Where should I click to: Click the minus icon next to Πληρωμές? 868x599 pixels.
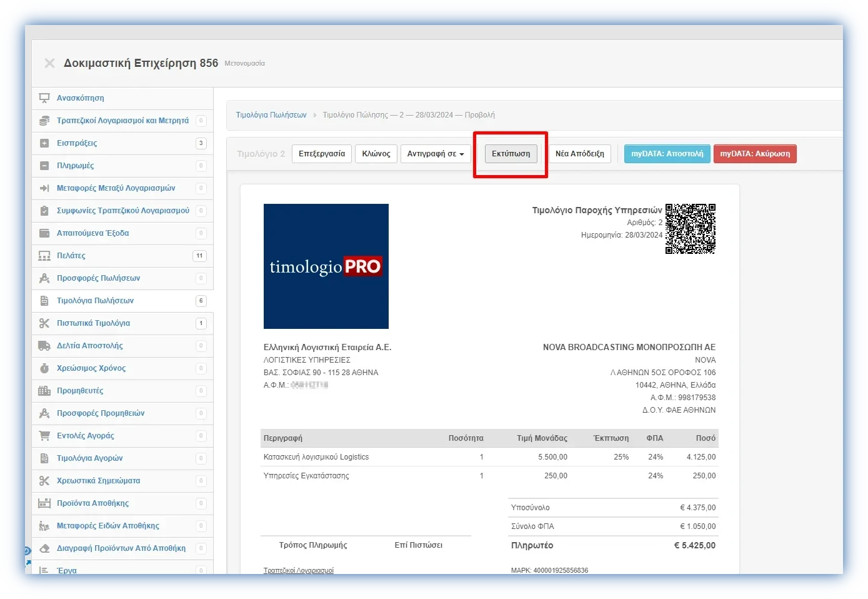[x=44, y=166]
